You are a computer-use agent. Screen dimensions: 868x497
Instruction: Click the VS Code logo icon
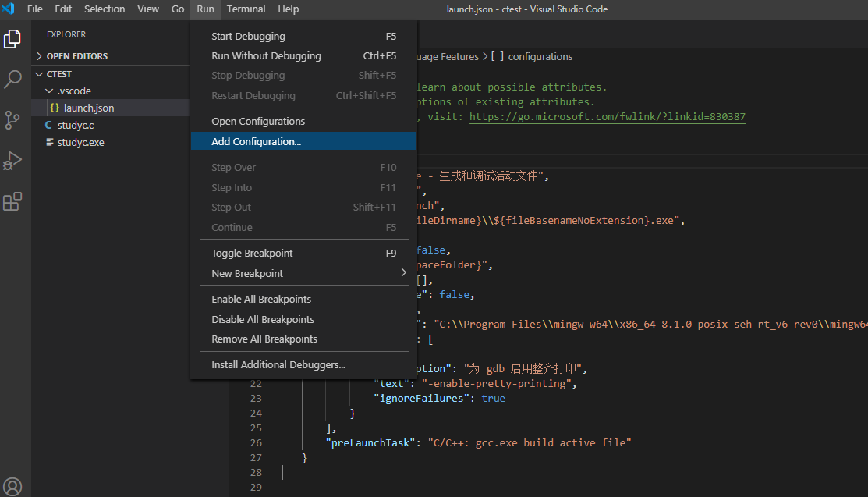(9, 9)
